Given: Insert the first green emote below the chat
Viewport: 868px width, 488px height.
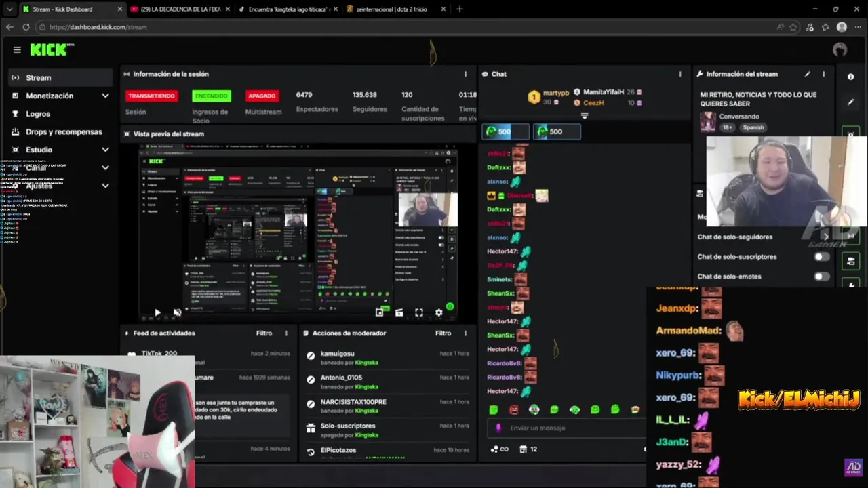Looking at the screenshot, I should tap(494, 409).
